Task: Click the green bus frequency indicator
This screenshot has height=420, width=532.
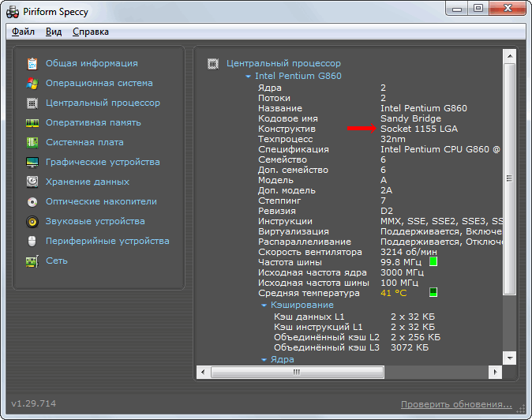Action: pos(433,261)
